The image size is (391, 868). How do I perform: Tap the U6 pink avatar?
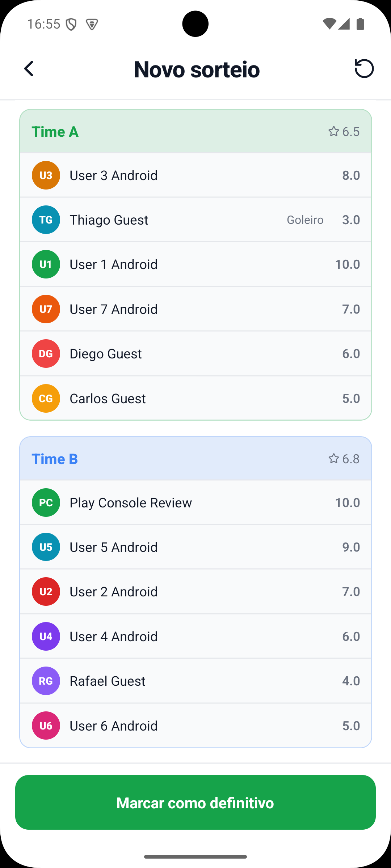coord(46,726)
